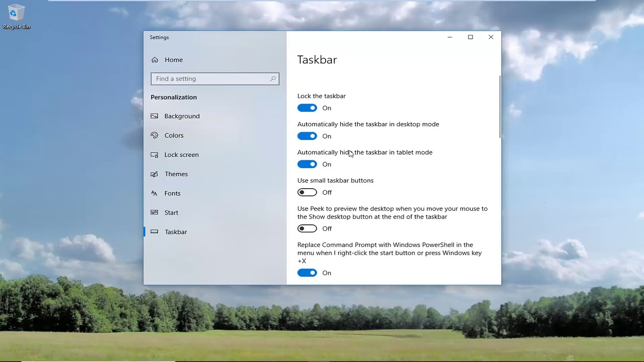This screenshot has width=644, height=362.
Task: Turn off Lock the taskbar
Action: pos(307,108)
